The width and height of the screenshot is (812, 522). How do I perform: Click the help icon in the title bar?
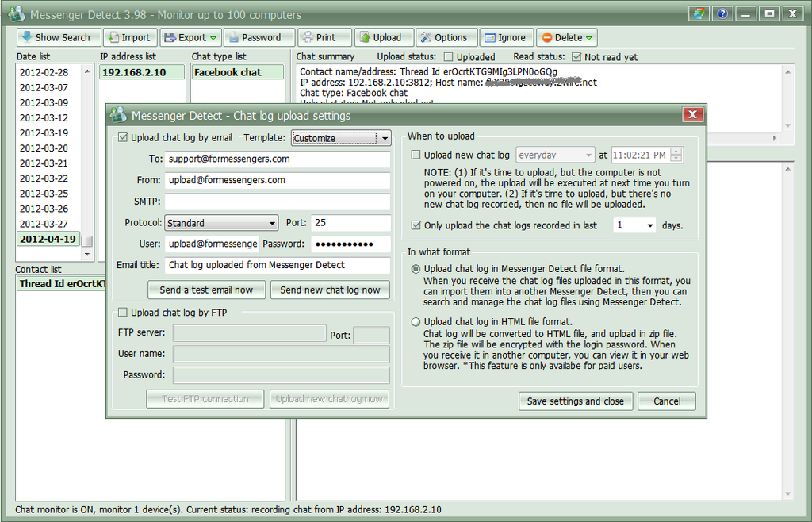tap(722, 13)
